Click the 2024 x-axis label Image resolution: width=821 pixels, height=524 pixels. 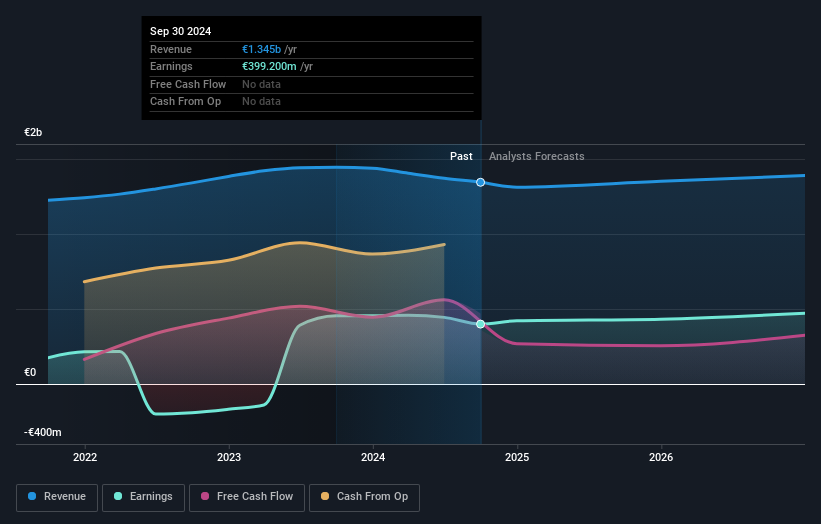coord(373,457)
